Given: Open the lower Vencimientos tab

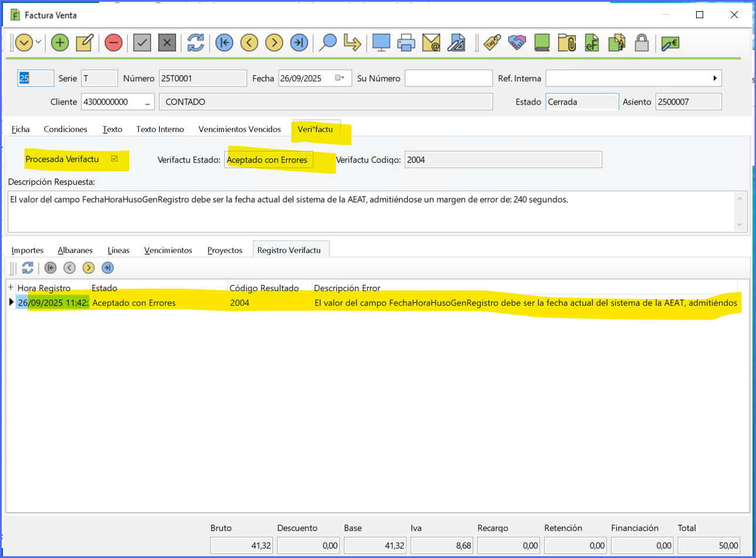Looking at the screenshot, I should (168, 250).
